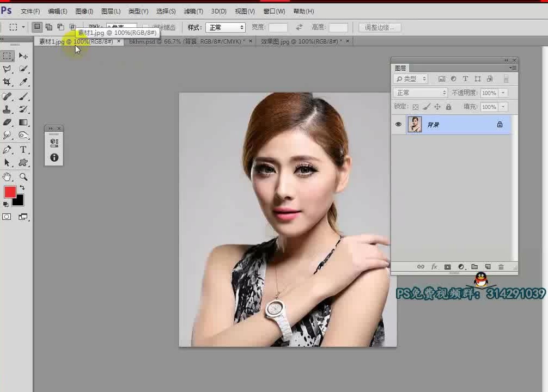The height and width of the screenshot is (392, 548).
Task: Reset default foreground and background colors
Action: (5, 204)
